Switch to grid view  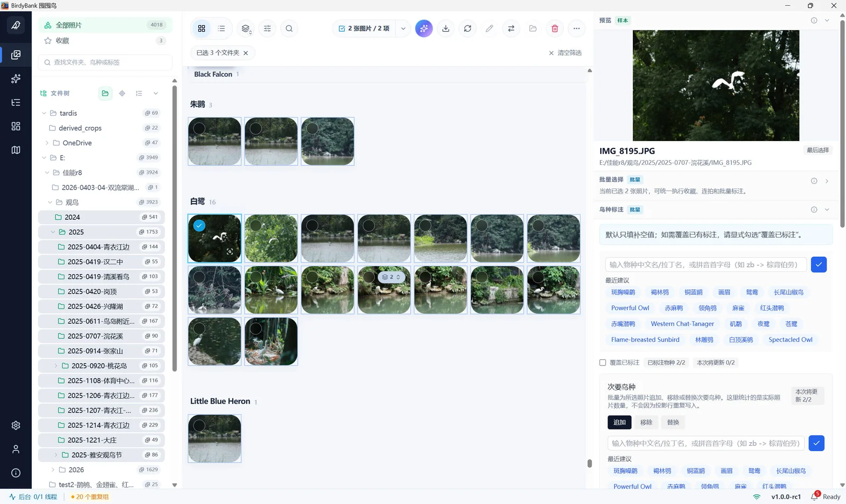point(201,29)
